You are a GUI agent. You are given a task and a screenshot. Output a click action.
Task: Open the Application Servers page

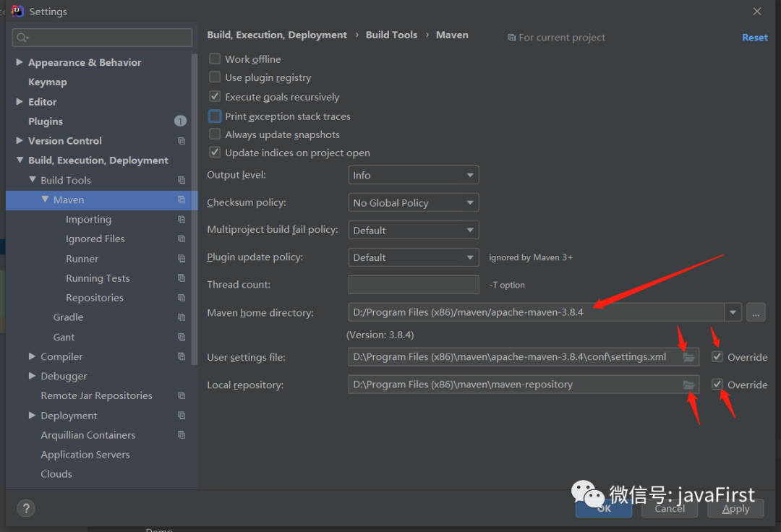tap(85, 455)
